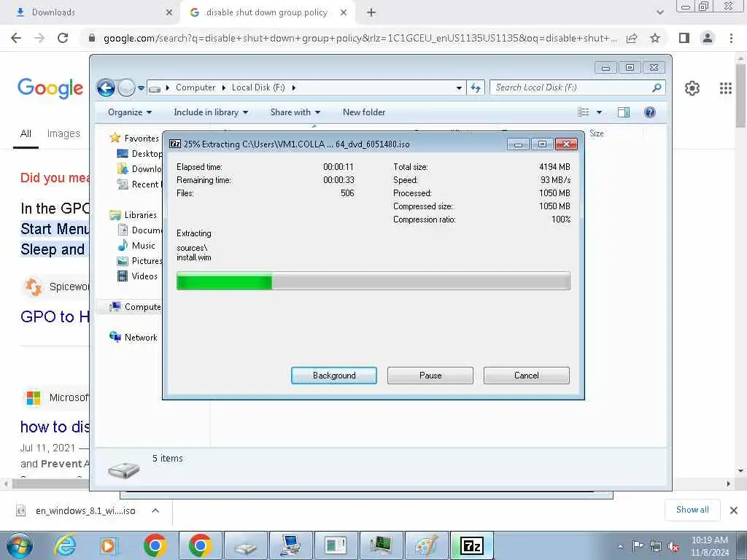Click the extraction progress bar
The width and height of the screenshot is (747, 560).
coord(373,281)
